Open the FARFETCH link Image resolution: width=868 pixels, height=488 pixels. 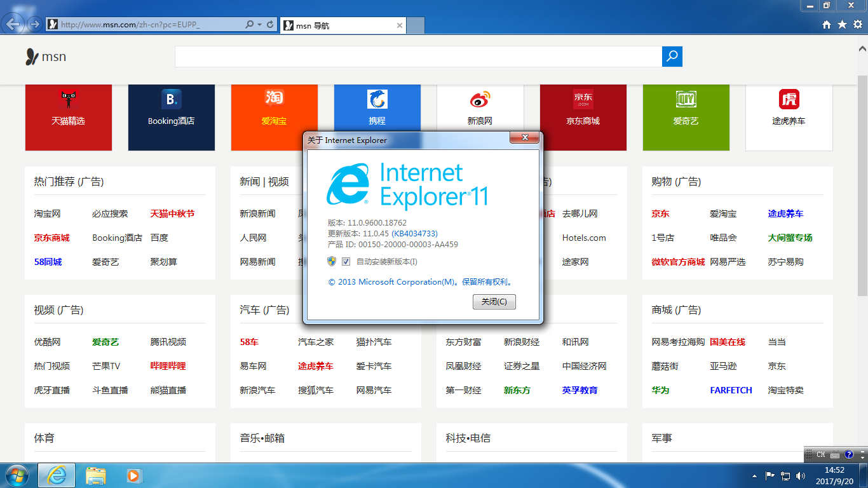[x=731, y=390]
